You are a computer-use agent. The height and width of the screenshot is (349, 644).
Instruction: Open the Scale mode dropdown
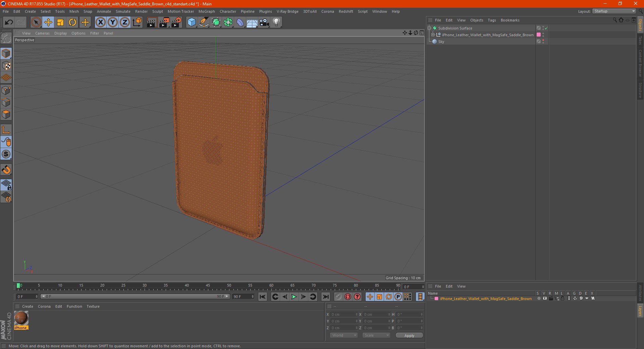[376, 335]
